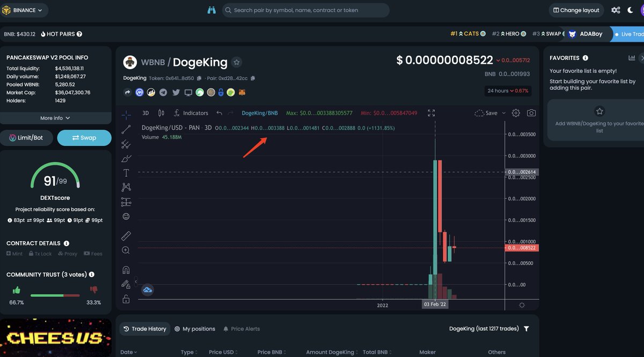Open the Save layout dropdown arrow
This screenshot has height=357, width=644.
pos(503,113)
